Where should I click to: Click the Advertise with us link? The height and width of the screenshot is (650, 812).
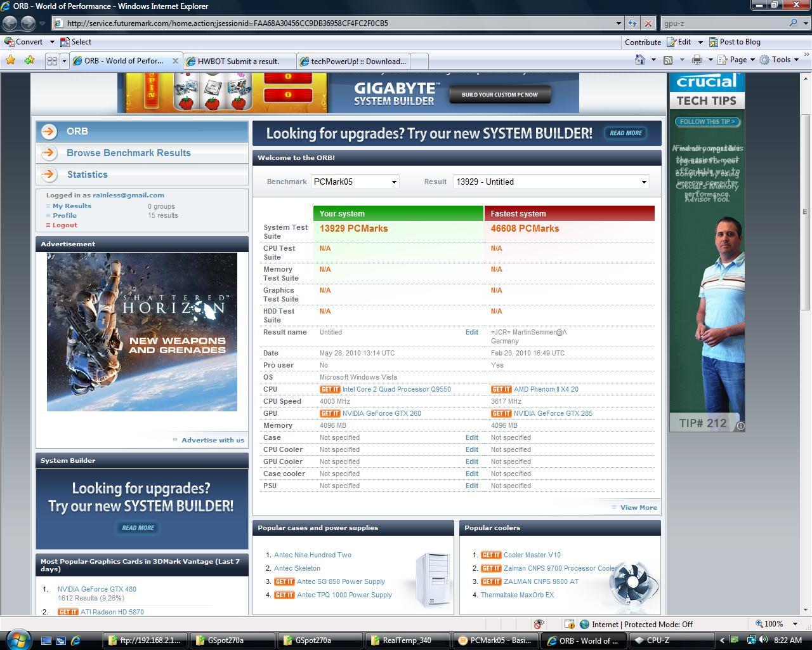[213, 440]
